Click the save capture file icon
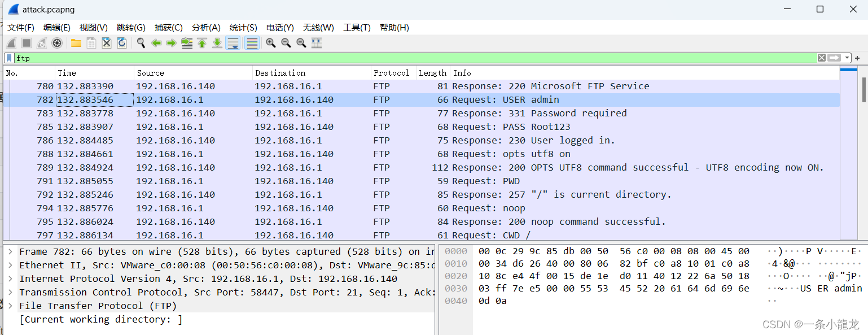The width and height of the screenshot is (868, 335). (91, 43)
